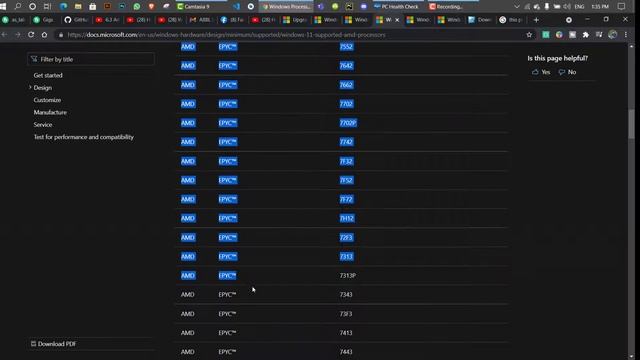This screenshot has width=640, height=360.
Task: Rate the page helpful with Yes
Action: [x=541, y=72]
